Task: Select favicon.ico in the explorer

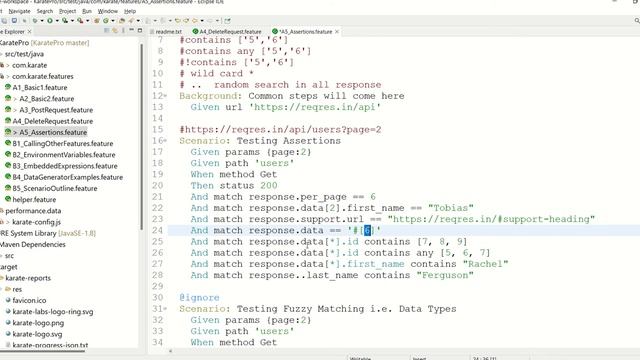Action: pyautogui.click(x=29, y=300)
